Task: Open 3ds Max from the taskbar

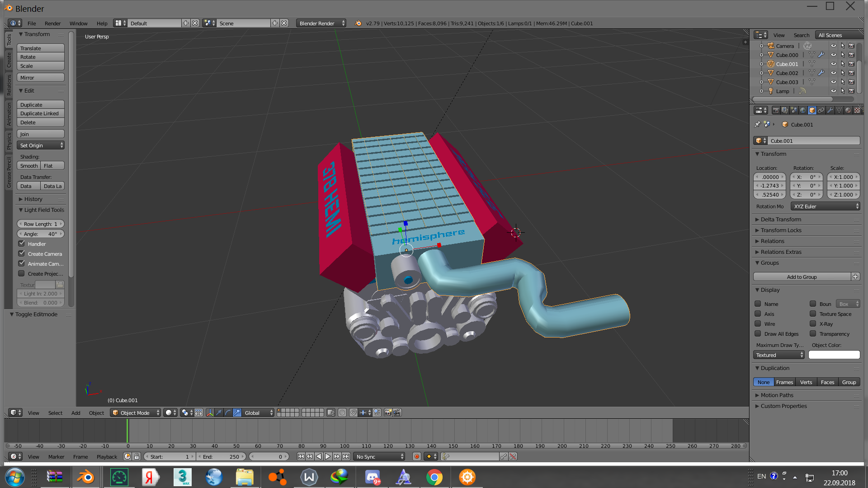Action: (183, 477)
